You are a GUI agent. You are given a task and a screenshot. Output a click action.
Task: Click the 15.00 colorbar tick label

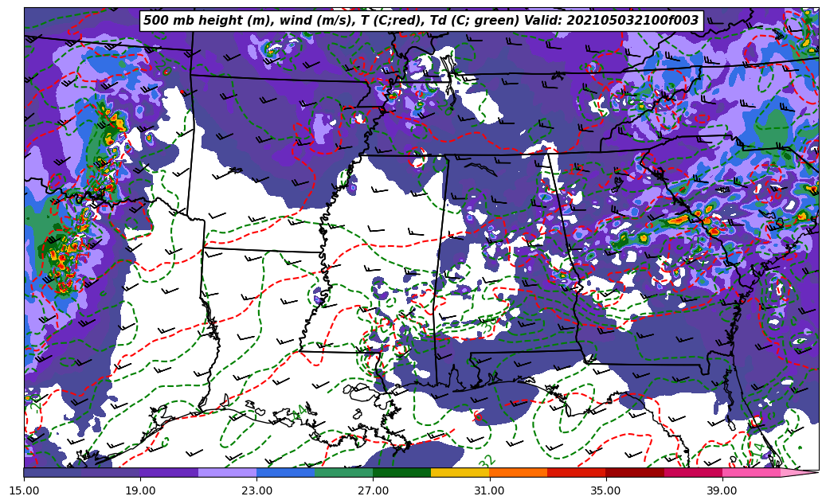(x=24, y=490)
